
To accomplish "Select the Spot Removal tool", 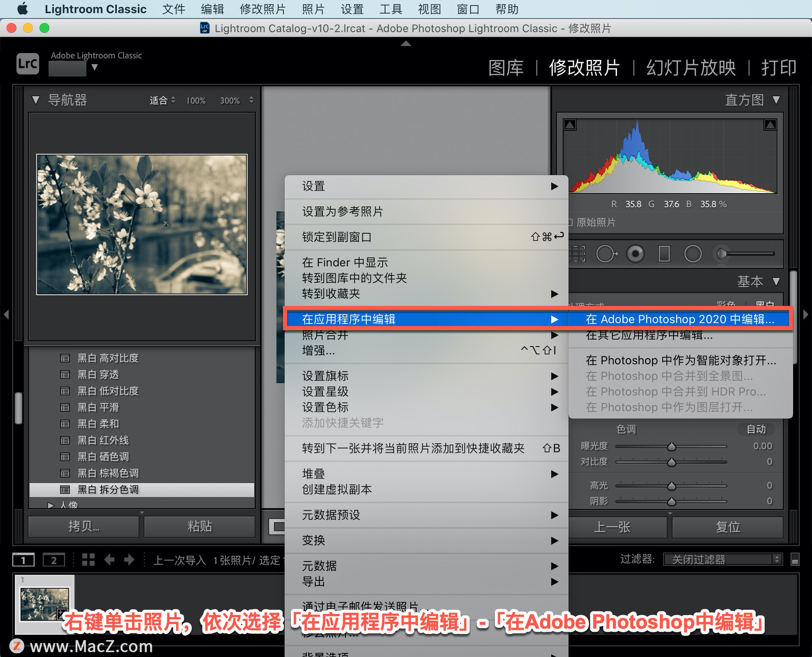I will pos(606,254).
